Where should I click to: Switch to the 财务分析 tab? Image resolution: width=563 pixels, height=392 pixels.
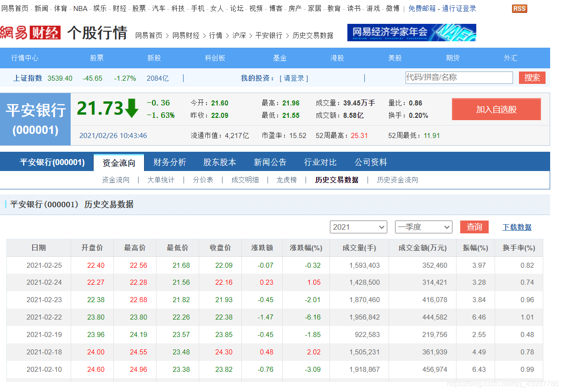coord(170,162)
